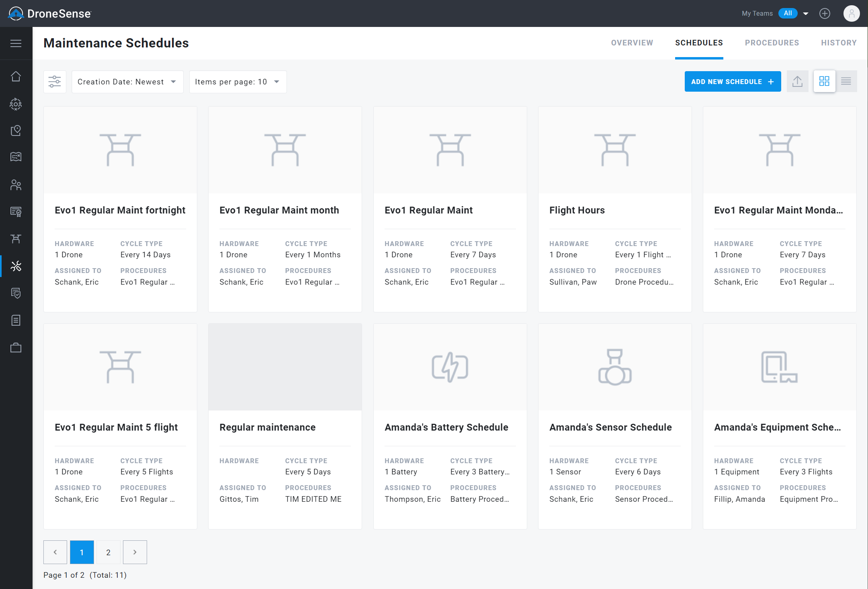The width and height of the screenshot is (868, 589).
Task: Click 'Every 3 Battery...' cycle type
Action: coord(480,472)
